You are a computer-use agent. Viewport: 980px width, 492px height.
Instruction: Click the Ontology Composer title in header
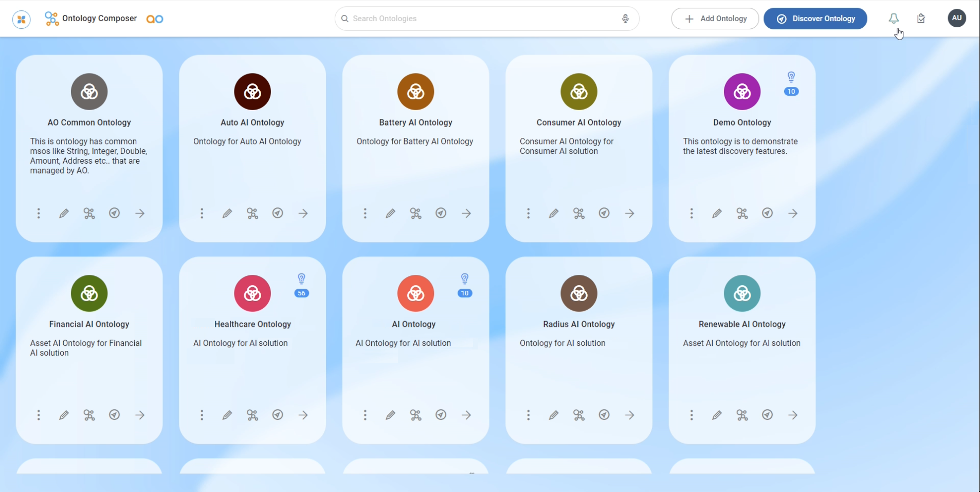pyautogui.click(x=99, y=19)
